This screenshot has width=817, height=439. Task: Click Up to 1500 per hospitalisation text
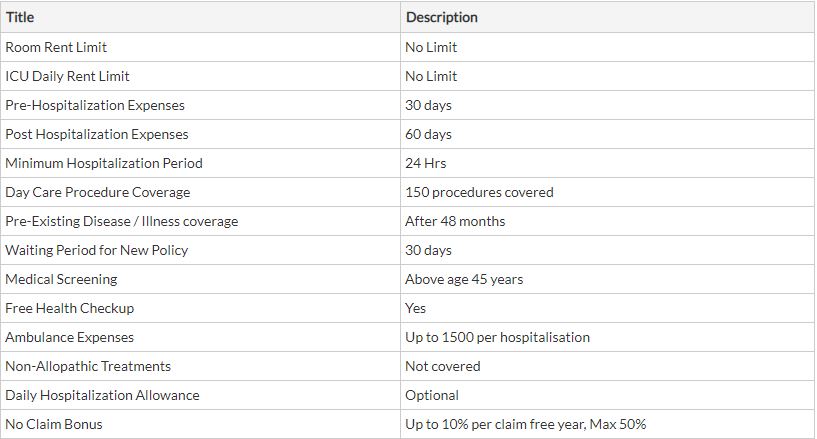[x=497, y=337]
